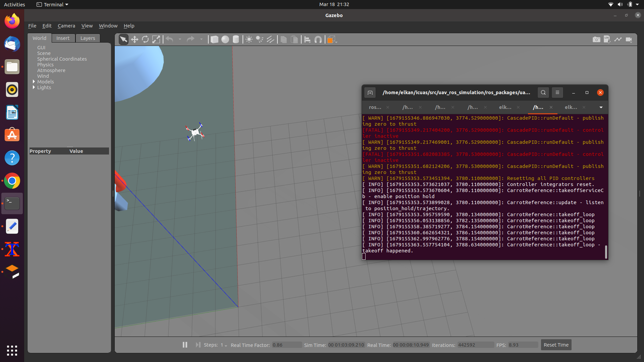
Task: Select the Translate tool
Action: click(x=135, y=39)
